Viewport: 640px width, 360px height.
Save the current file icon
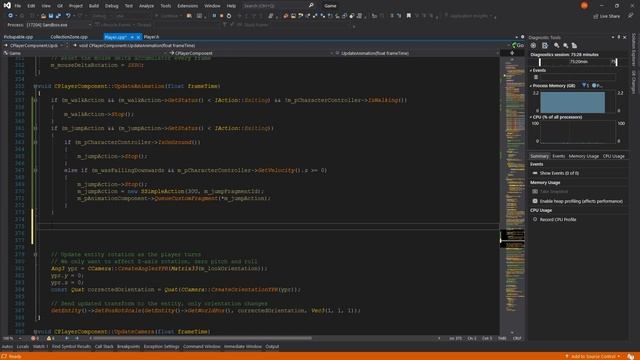[x=51, y=16]
